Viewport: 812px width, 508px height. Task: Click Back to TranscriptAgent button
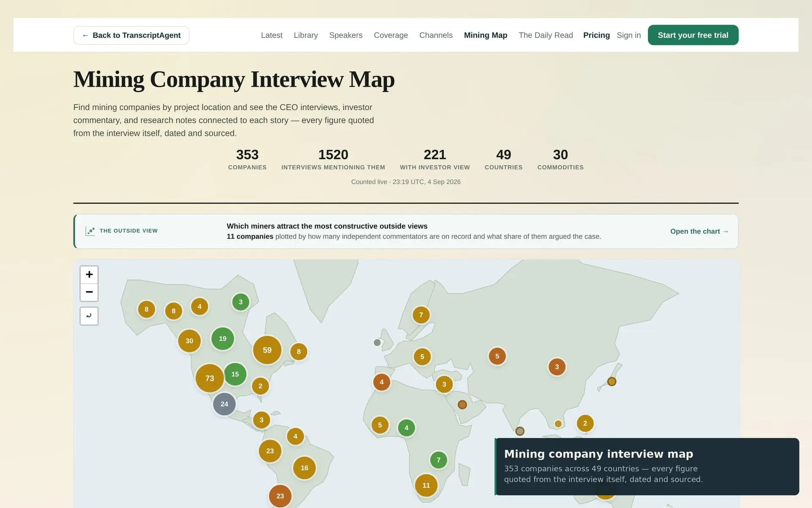coord(131,35)
